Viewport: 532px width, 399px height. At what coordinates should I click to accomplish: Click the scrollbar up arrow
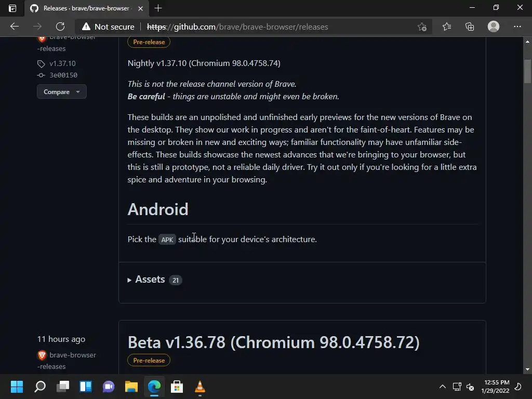[x=527, y=42]
